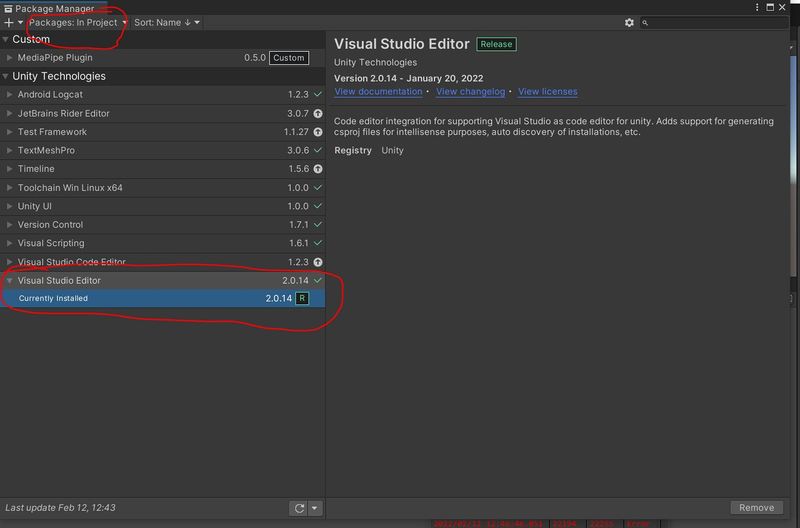Select the Test Framework package
Viewport: 800px width, 528px height.
(x=163, y=132)
